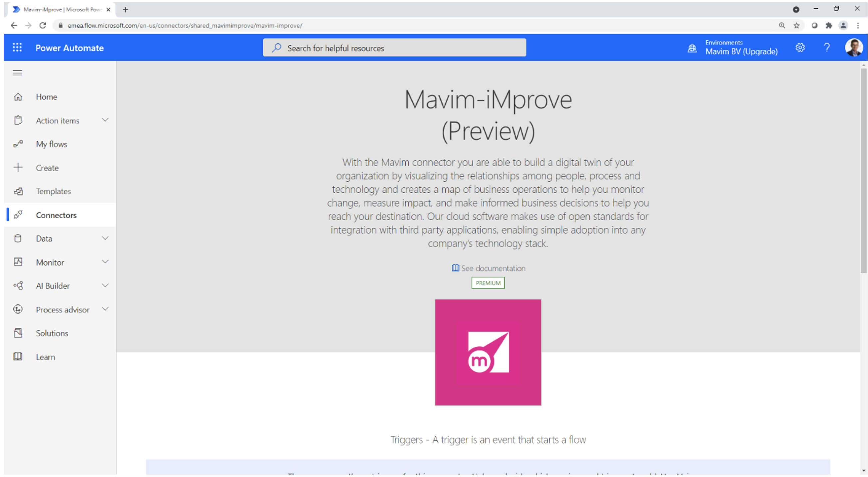The image size is (868, 477).
Task: Click the Mavim-iMprove (Preview) heading
Action: pyautogui.click(x=488, y=115)
